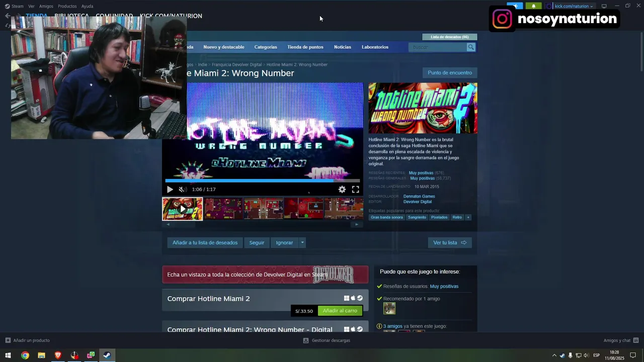This screenshot has width=644, height=362.
Task: Click left arrow of thumbnail strip
Action: coord(168,224)
